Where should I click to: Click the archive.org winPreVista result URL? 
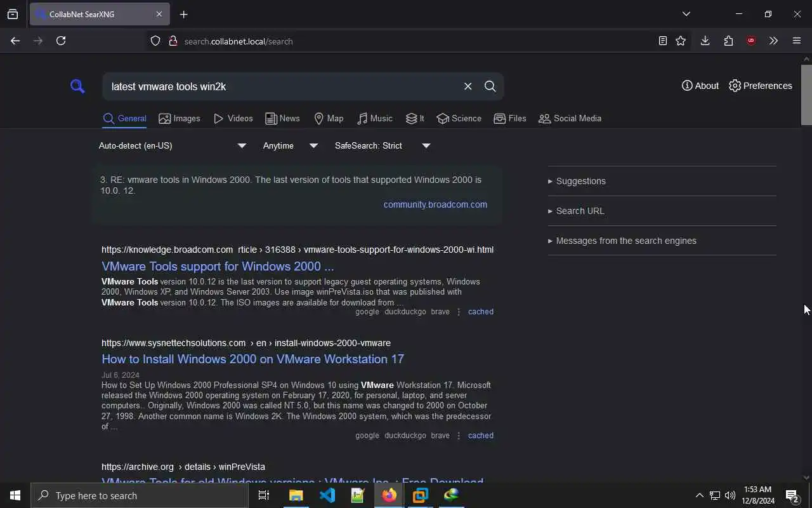pos(183,467)
